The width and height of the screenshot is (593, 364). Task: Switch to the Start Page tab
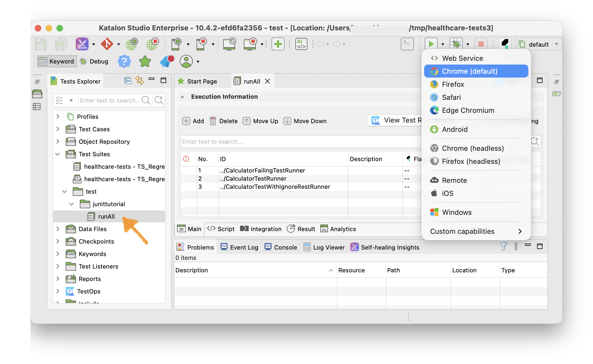tap(198, 81)
